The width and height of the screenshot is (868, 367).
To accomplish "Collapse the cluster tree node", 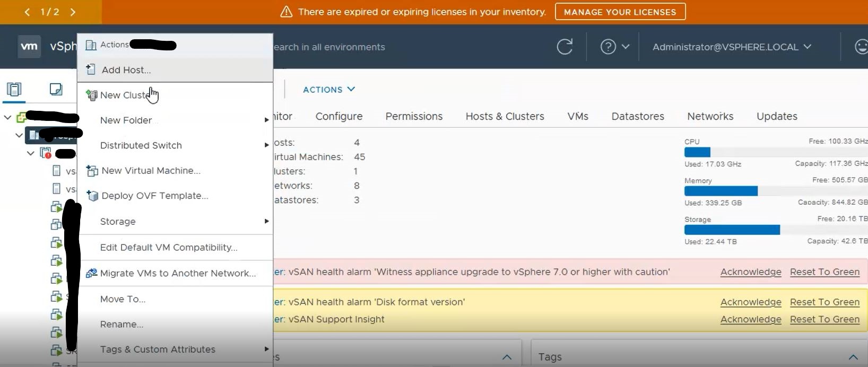I will 31,153.
